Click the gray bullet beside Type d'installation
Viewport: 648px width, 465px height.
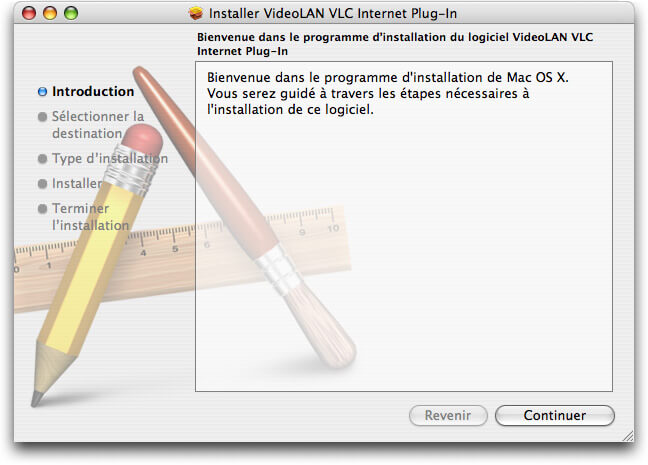click(x=42, y=159)
